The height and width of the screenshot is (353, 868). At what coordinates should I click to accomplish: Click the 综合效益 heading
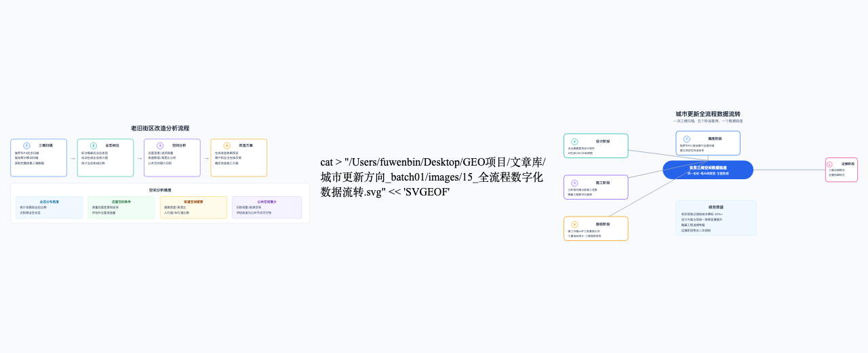[716, 207]
